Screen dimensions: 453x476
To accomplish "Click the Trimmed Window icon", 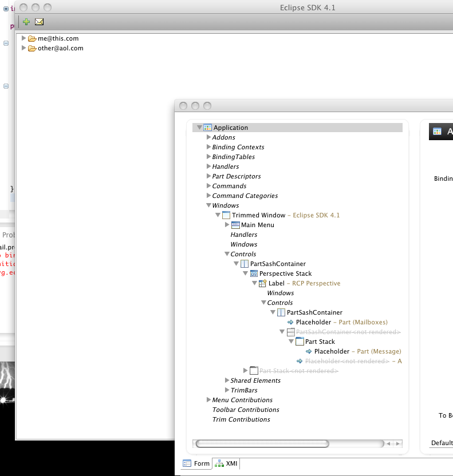I will point(226,215).
